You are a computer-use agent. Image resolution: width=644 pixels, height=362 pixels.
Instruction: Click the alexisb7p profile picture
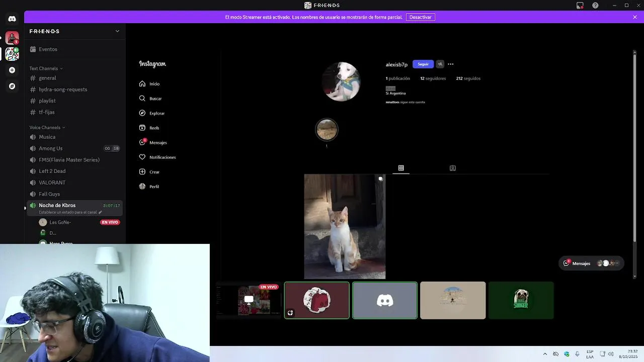tap(342, 81)
